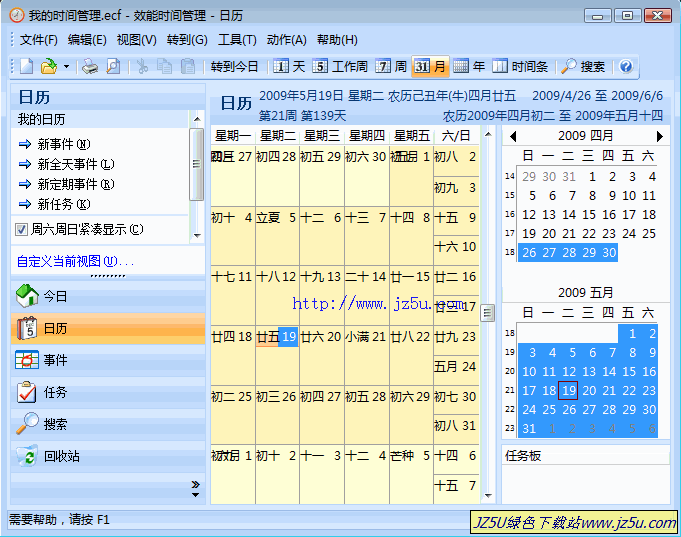Click the Paste clipboard icon
Viewport: 681px width, 537px height.
(188, 66)
